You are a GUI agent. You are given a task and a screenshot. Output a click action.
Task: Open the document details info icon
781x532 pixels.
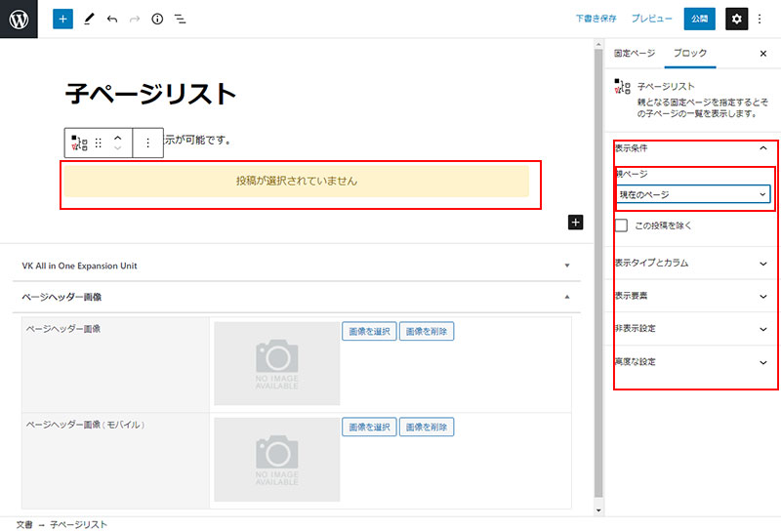[157, 19]
